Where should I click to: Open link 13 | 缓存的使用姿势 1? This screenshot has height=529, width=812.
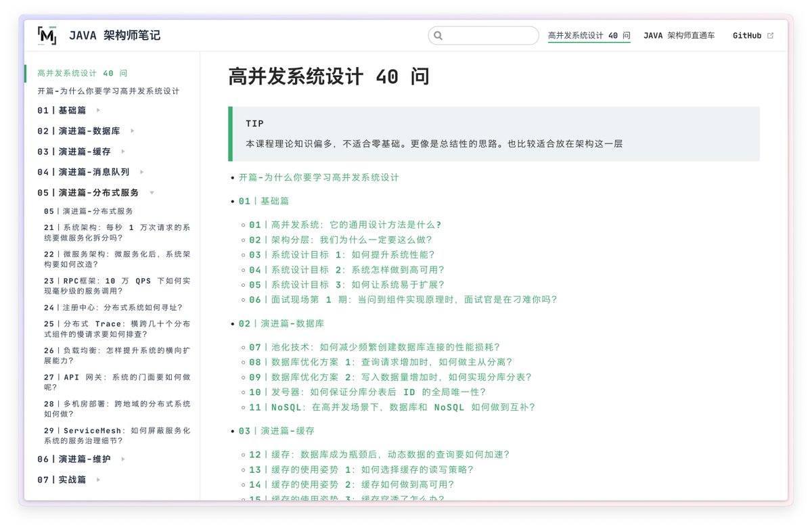(x=361, y=469)
